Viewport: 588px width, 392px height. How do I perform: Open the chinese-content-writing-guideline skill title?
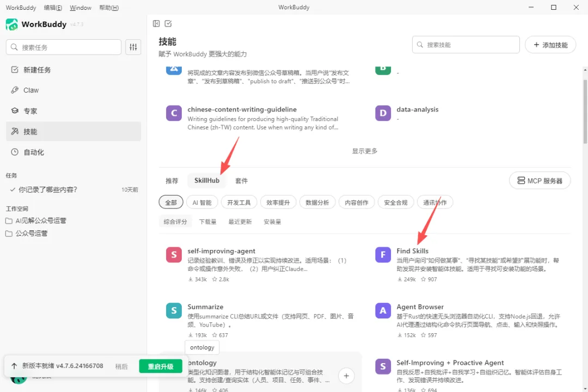[x=242, y=109]
